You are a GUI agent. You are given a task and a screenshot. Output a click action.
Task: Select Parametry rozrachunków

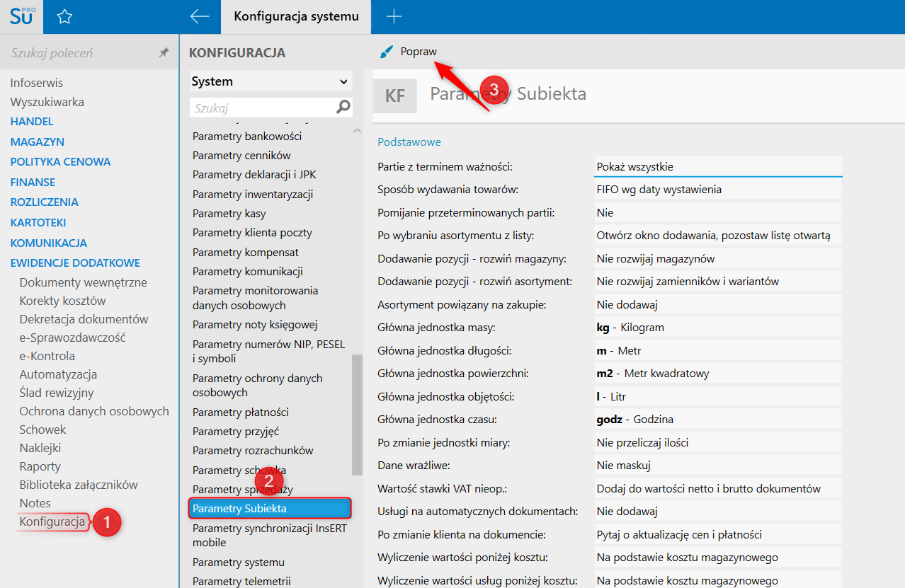[253, 450]
